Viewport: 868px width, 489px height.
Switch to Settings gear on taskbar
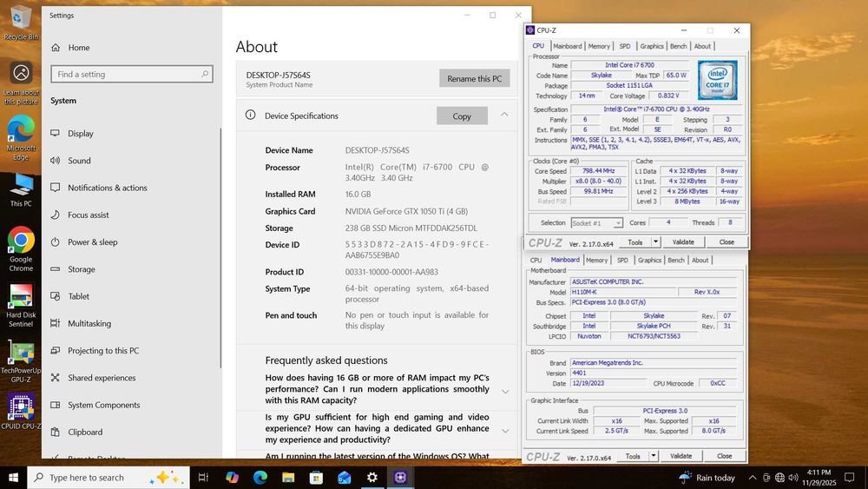tap(372, 478)
